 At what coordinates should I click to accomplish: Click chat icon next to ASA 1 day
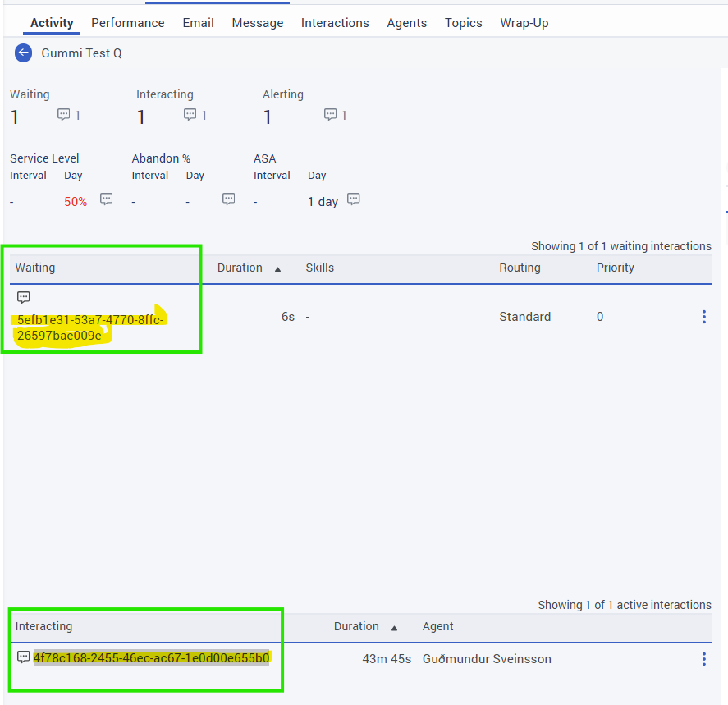pos(353,199)
